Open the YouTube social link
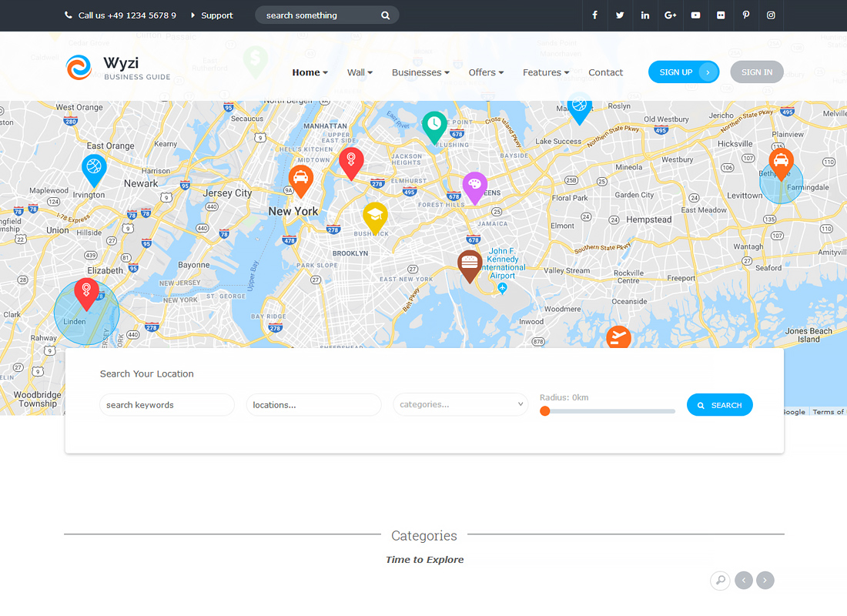847x616 pixels. coord(696,15)
